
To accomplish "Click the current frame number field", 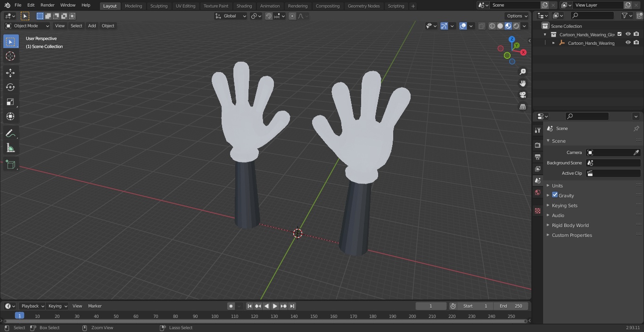I will pos(430,306).
